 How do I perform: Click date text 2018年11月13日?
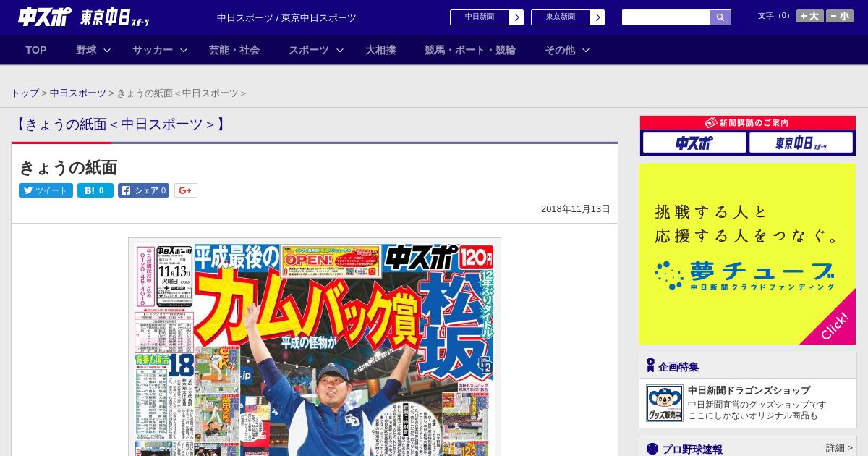coord(576,209)
